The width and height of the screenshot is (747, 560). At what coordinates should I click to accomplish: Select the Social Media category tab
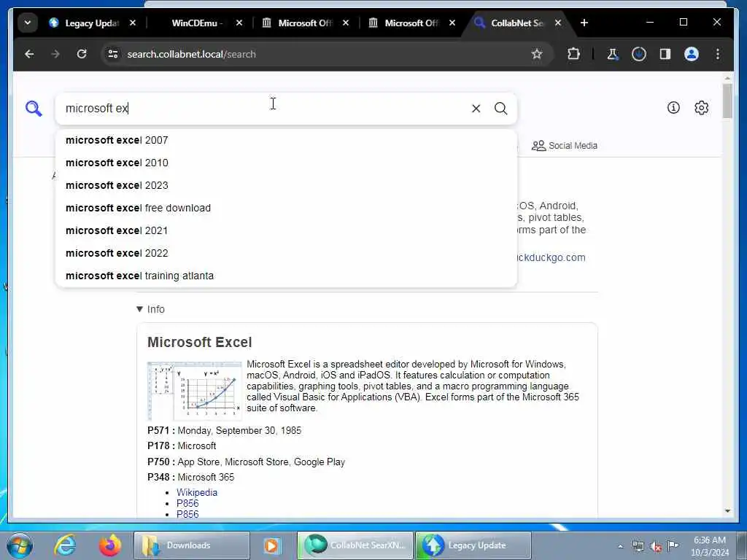coord(565,146)
